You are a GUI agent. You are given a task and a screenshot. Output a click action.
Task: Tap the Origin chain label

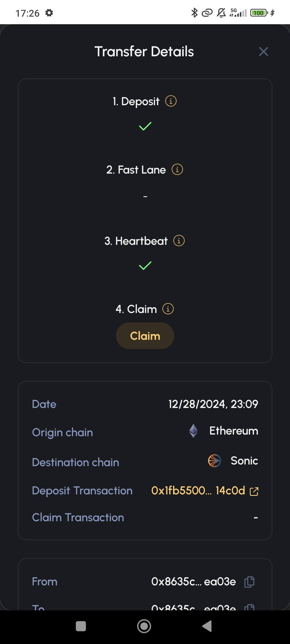click(x=62, y=432)
